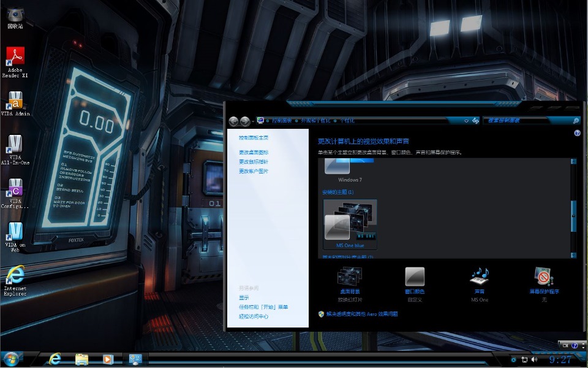This screenshot has height=368, width=588.
Task: Open 显示 link under see also
Action: pos(244,298)
